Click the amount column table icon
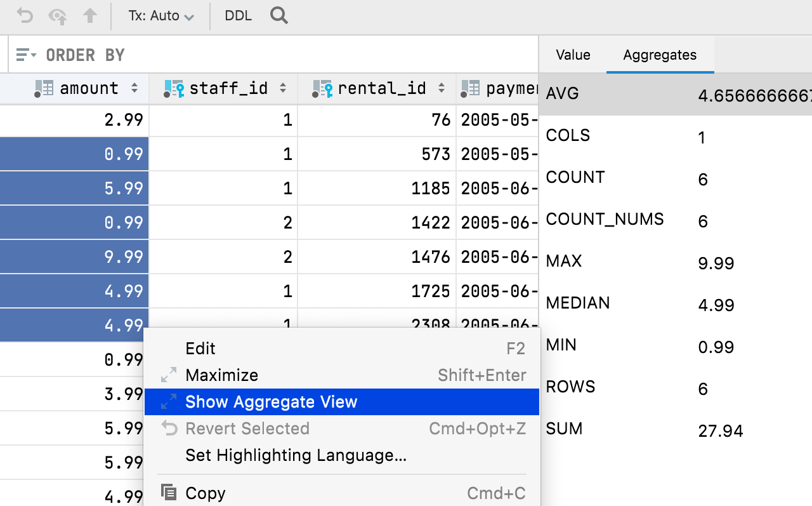The width and height of the screenshot is (812, 506). pyautogui.click(x=44, y=88)
